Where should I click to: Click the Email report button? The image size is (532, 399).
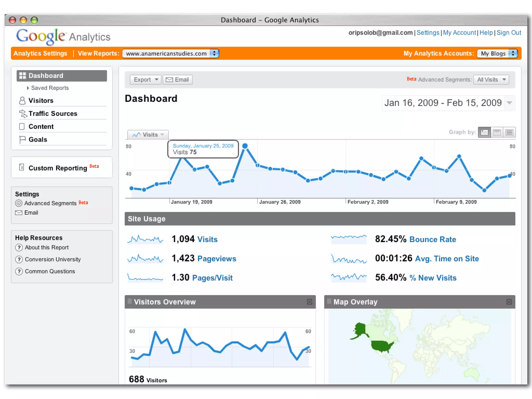point(178,80)
